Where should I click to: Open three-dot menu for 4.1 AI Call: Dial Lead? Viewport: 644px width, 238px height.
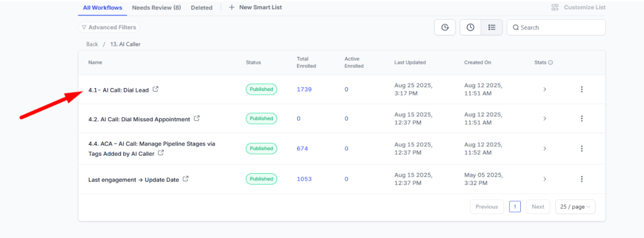tap(582, 90)
